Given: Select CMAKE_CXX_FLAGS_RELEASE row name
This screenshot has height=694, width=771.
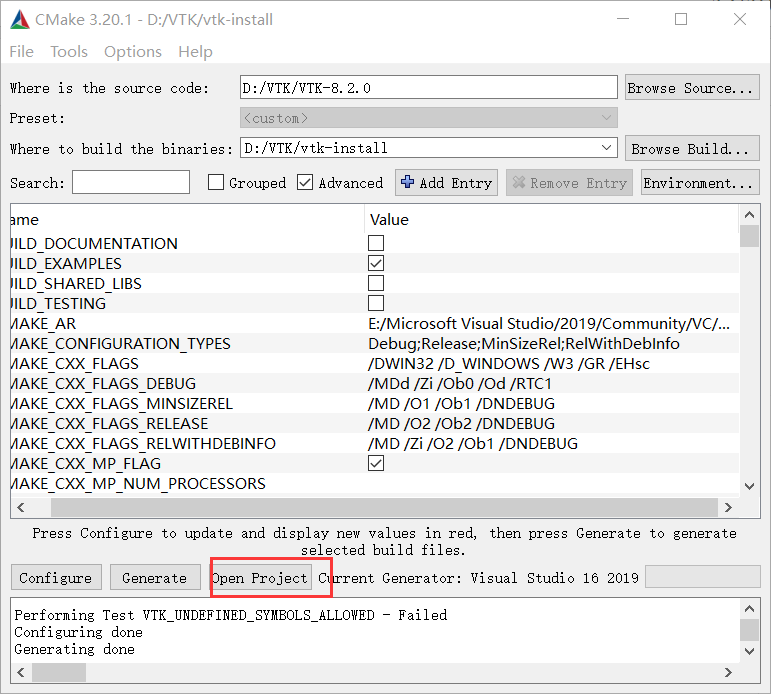Looking at the screenshot, I should pyautogui.click(x=109, y=423).
